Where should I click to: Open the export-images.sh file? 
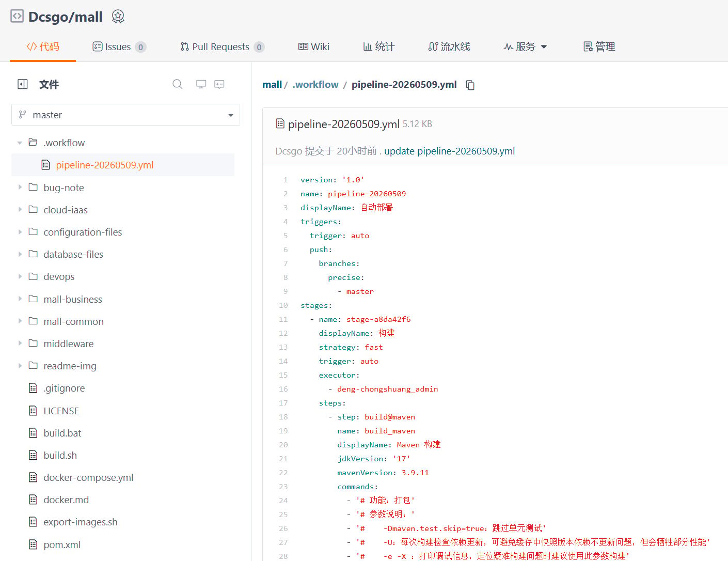81,522
